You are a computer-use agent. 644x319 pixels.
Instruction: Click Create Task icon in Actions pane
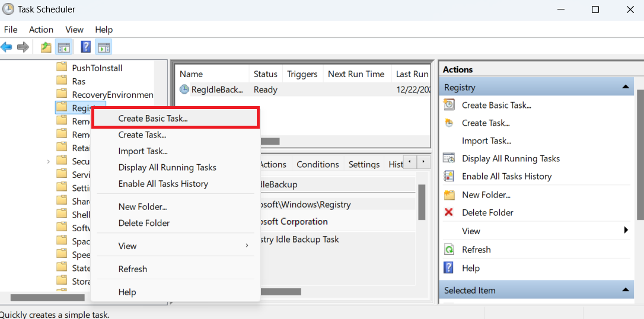449,123
